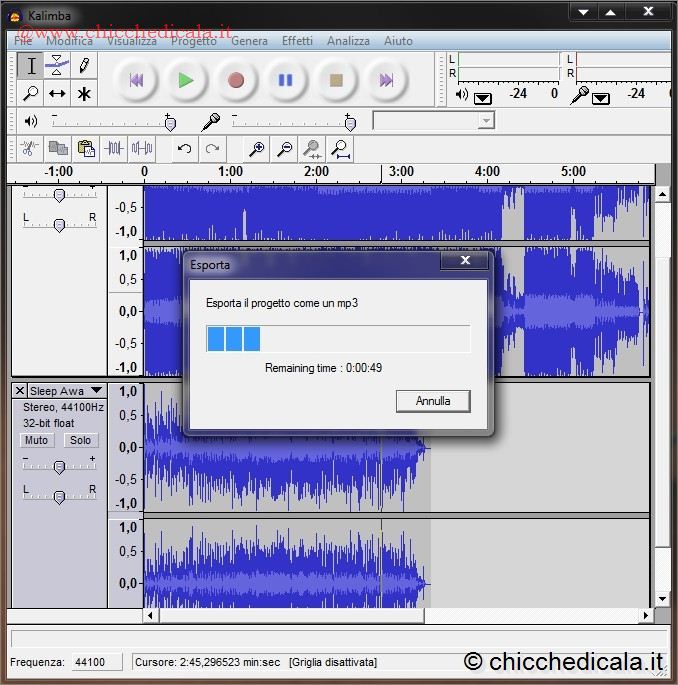Click the red Record button
This screenshot has height=685, width=678.
pos(236,80)
